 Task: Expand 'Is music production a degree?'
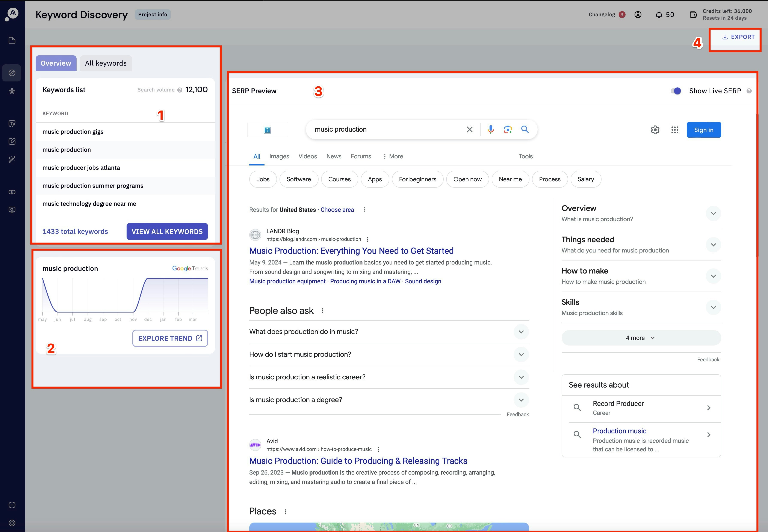click(521, 400)
